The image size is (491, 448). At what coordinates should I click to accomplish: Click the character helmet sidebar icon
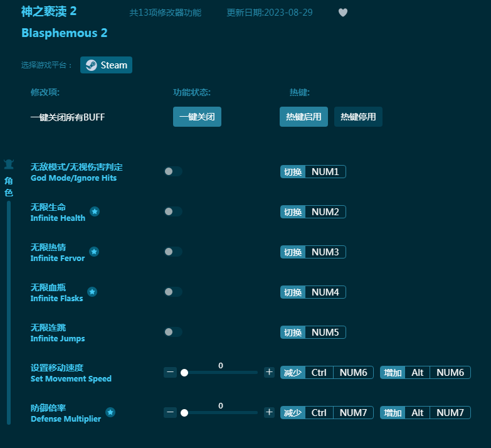pyautogui.click(x=9, y=164)
